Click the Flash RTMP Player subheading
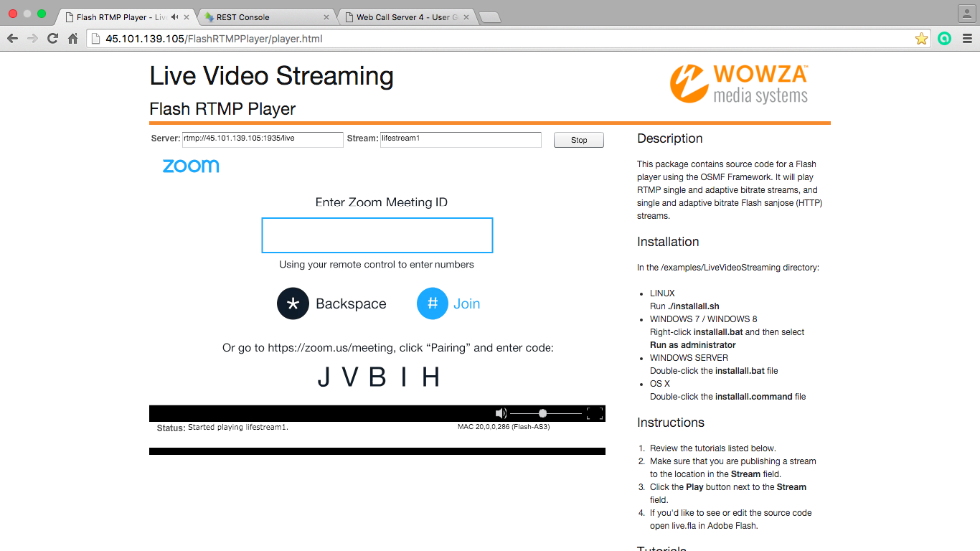This screenshot has height=551, width=980. (x=222, y=109)
